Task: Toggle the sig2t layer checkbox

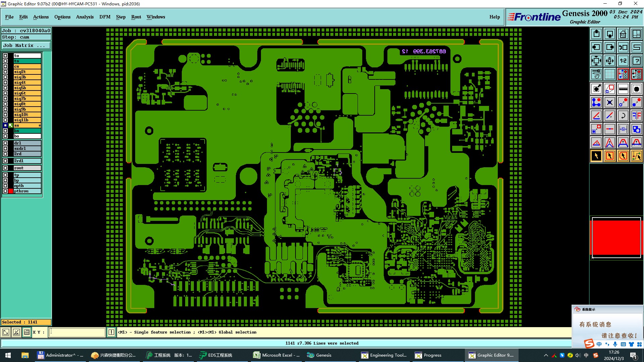Action: [x=5, y=72]
